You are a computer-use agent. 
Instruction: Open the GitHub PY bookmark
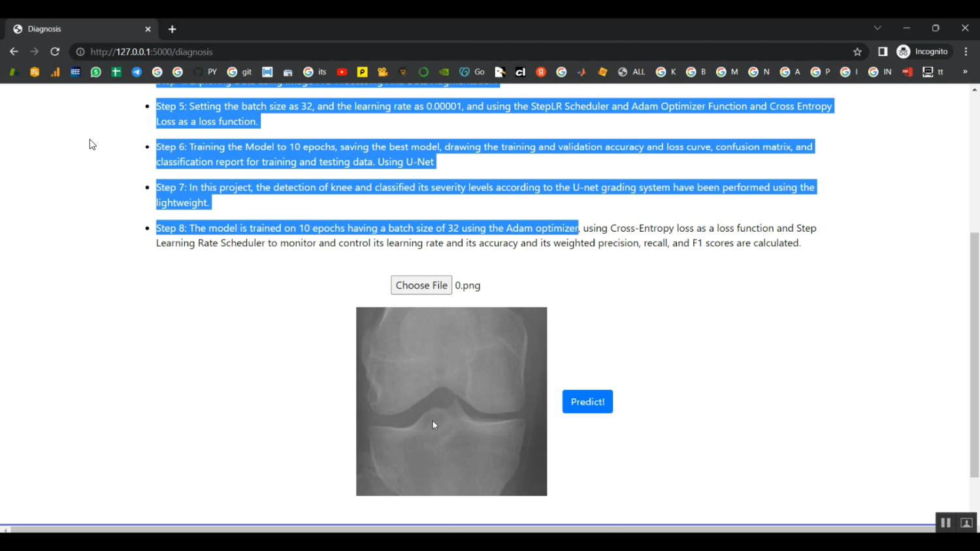[205, 72]
